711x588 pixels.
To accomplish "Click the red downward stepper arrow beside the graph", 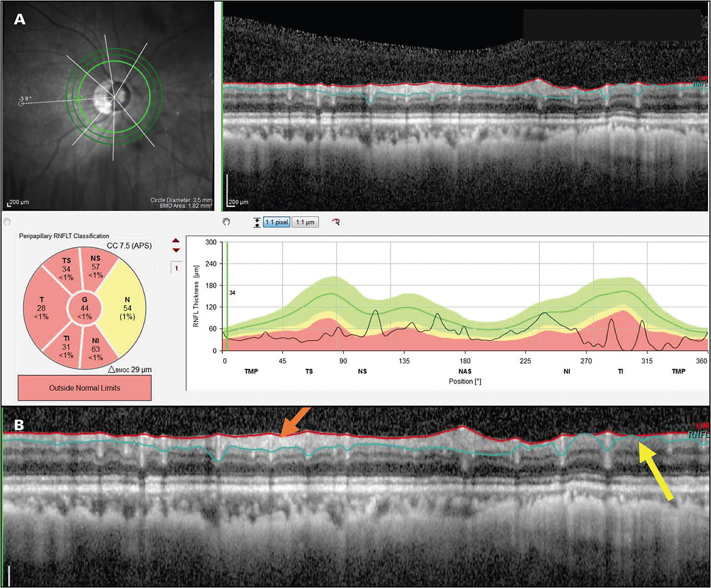I will pos(176,250).
